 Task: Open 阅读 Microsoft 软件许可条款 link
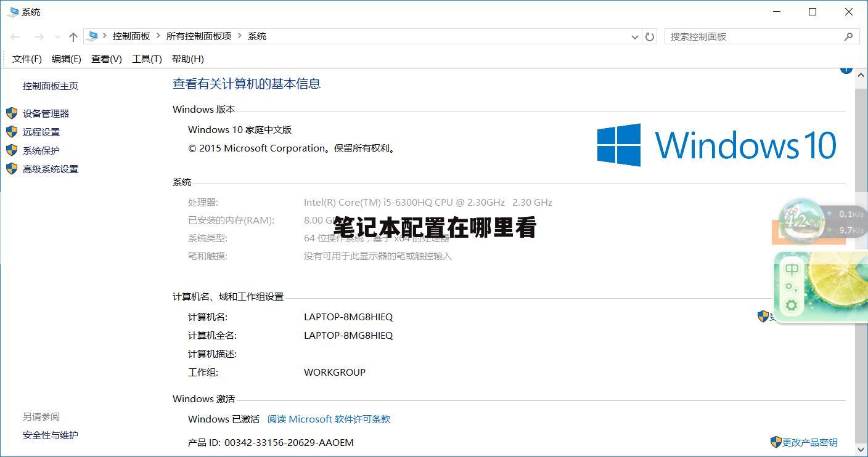click(329, 419)
